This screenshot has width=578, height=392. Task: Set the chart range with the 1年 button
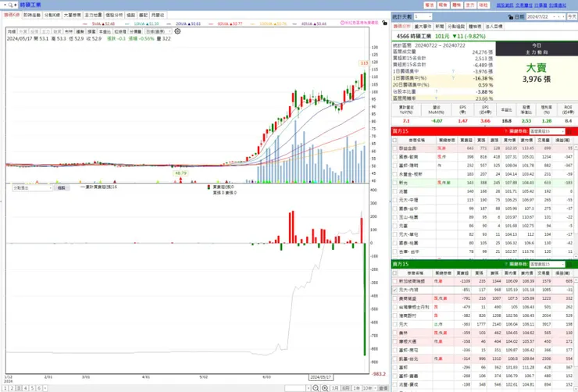tap(356, 388)
